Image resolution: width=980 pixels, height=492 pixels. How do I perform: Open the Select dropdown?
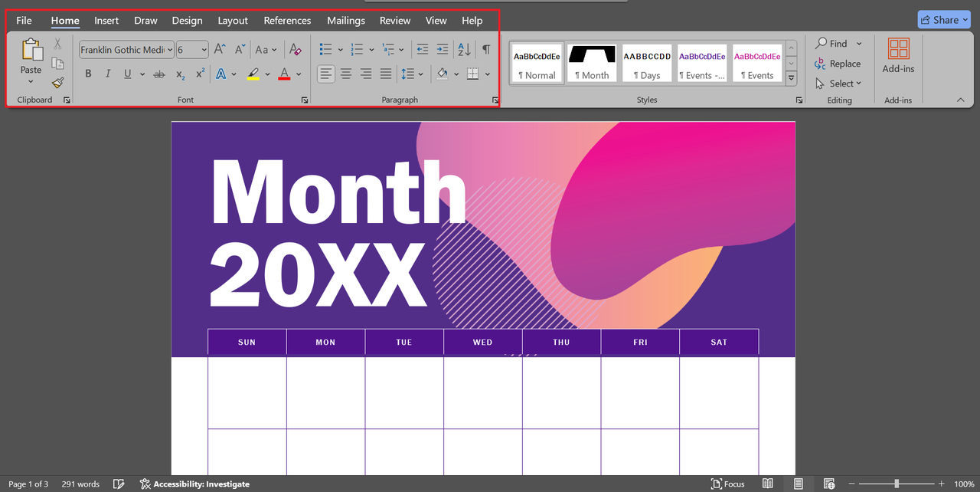pyautogui.click(x=838, y=84)
